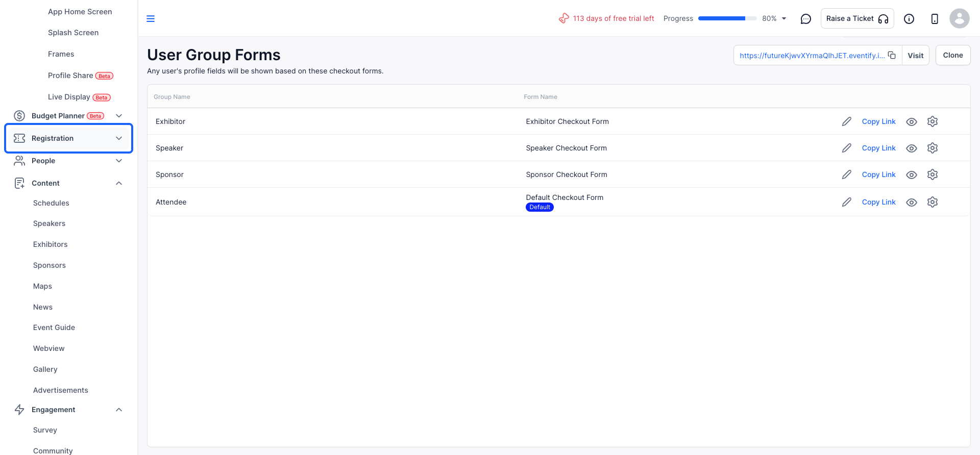Go to Maps
The height and width of the screenshot is (455, 980).
43,286
